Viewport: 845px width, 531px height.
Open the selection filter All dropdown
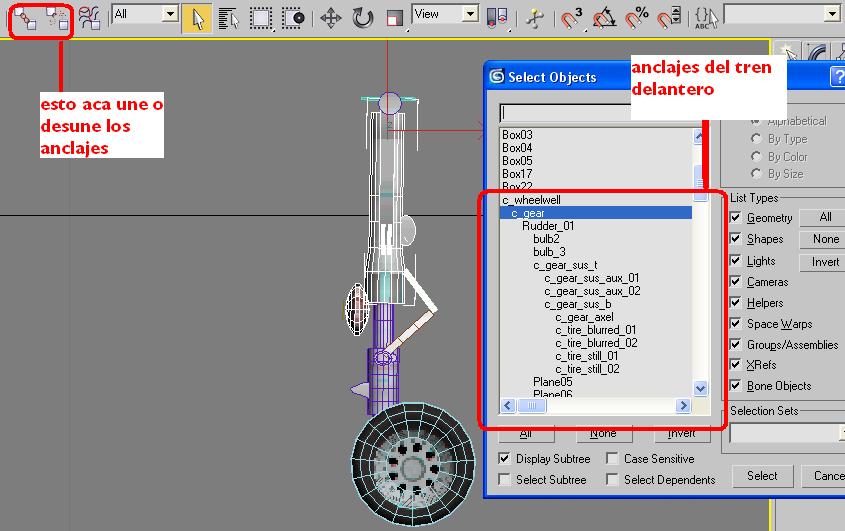(169, 14)
